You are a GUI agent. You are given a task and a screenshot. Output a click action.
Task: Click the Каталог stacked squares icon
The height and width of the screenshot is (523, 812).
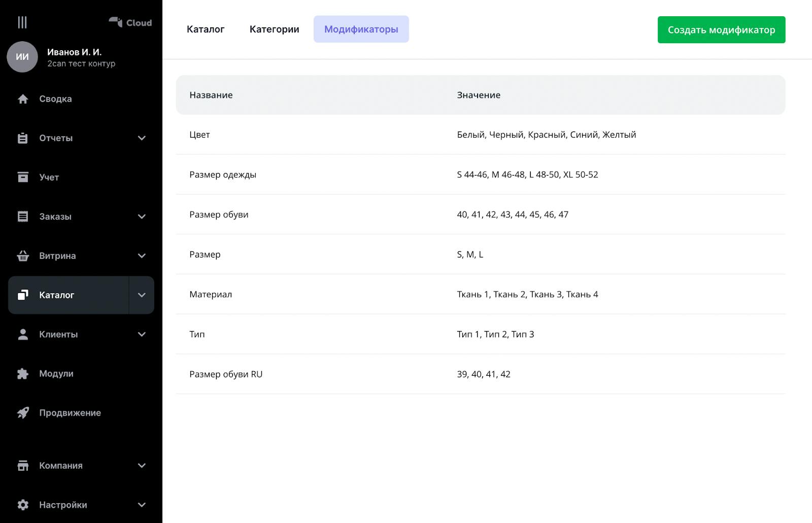[x=23, y=295]
